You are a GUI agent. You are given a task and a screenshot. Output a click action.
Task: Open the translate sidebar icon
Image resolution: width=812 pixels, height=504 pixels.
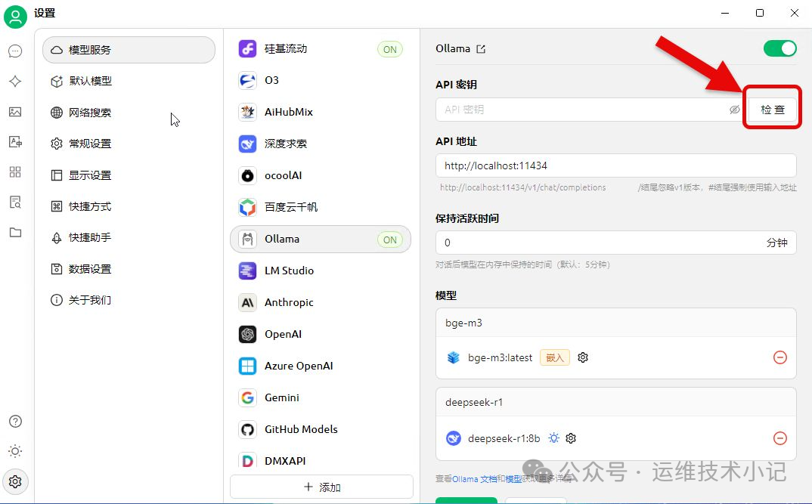point(15,142)
